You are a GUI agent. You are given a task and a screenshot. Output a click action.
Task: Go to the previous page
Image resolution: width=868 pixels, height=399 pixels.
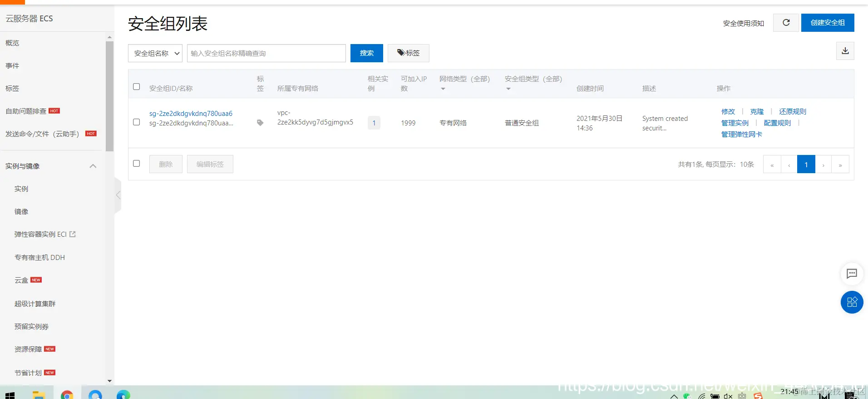click(x=789, y=165)
